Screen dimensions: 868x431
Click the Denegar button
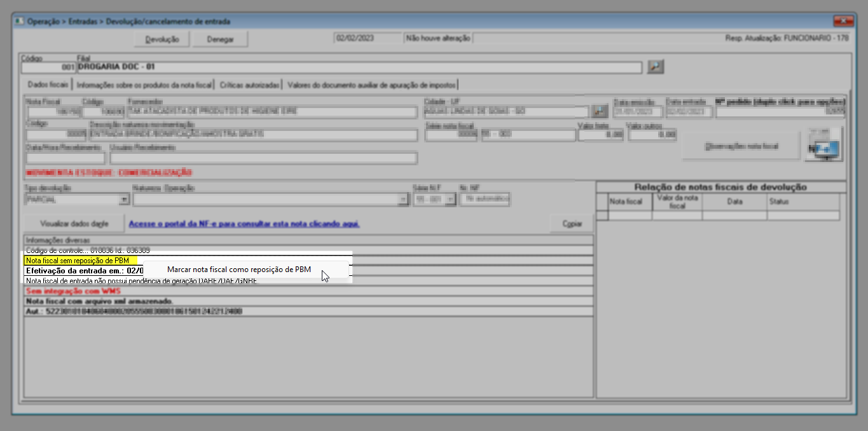click(x=221, y=39)
